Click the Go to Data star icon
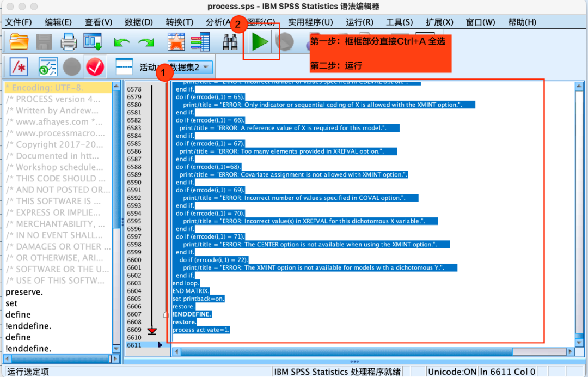Screen dimensions: 588x377 coord(176,41)
